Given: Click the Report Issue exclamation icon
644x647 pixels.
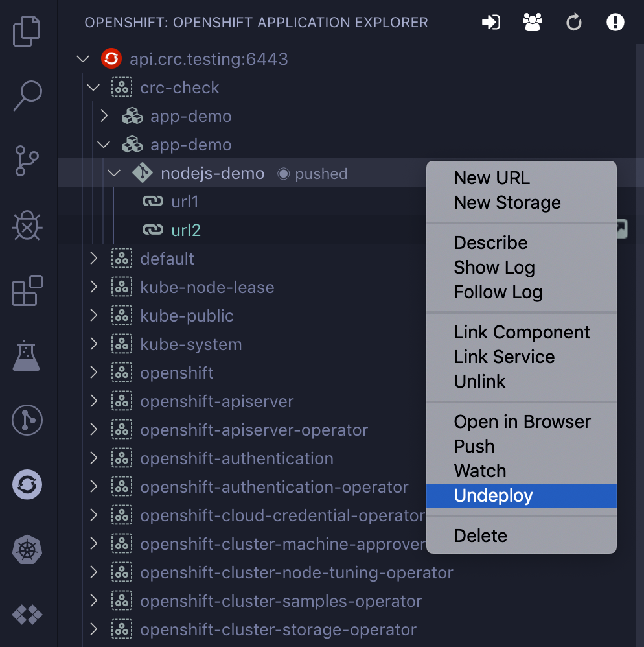Looking at the screenshot, I should pos(615,23).
